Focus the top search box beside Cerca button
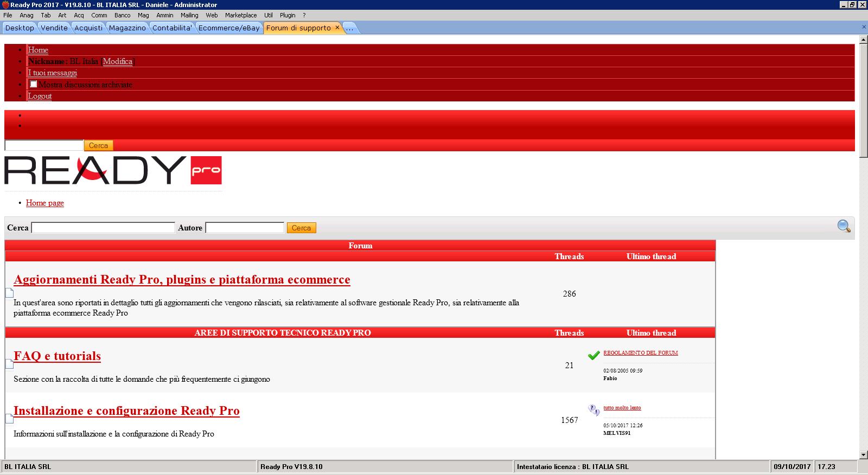The height and width of the screenshot is (475, 868). [44, 145]
